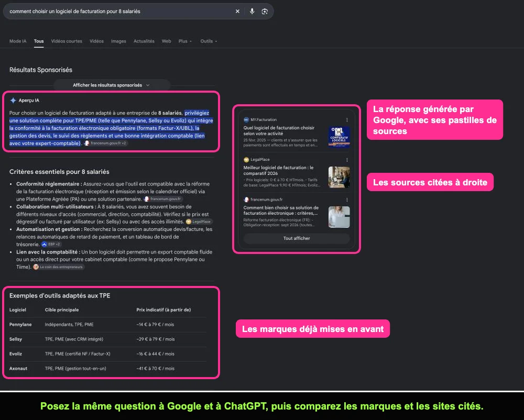
Task: Click the Axonaut table row name
Action: point(18,369)
